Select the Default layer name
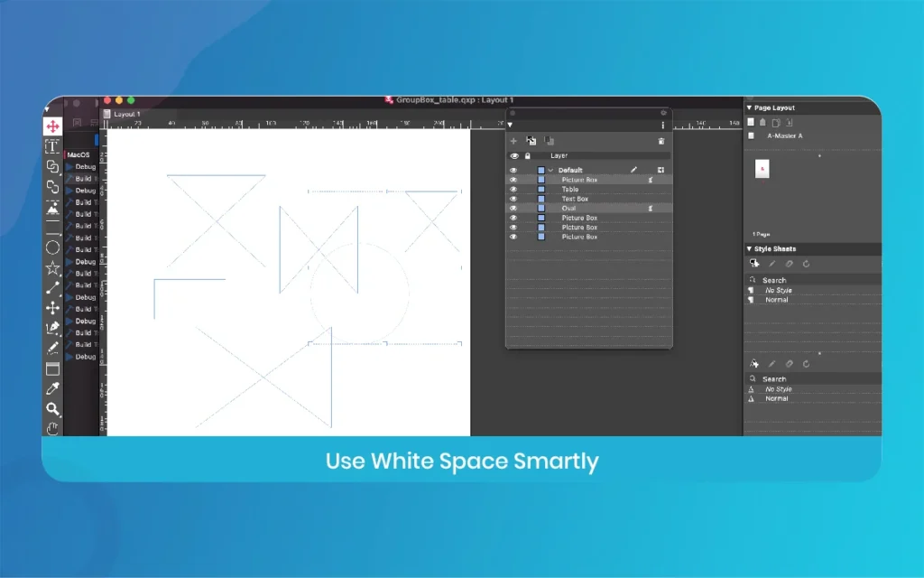924x578 pixels. click(570, 170)
